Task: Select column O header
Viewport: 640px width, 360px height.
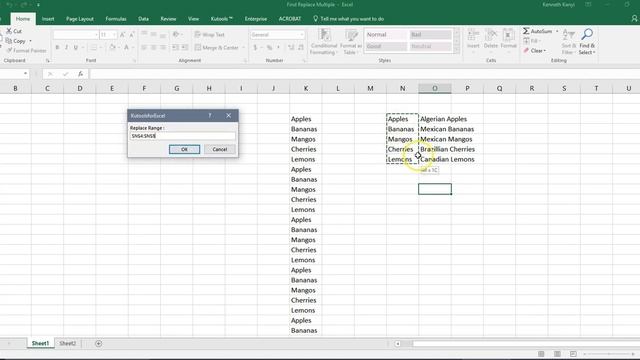Action: tap(435, 88)
